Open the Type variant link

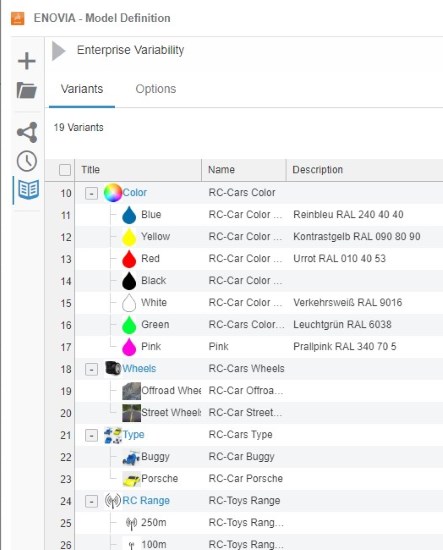[133, 435]
